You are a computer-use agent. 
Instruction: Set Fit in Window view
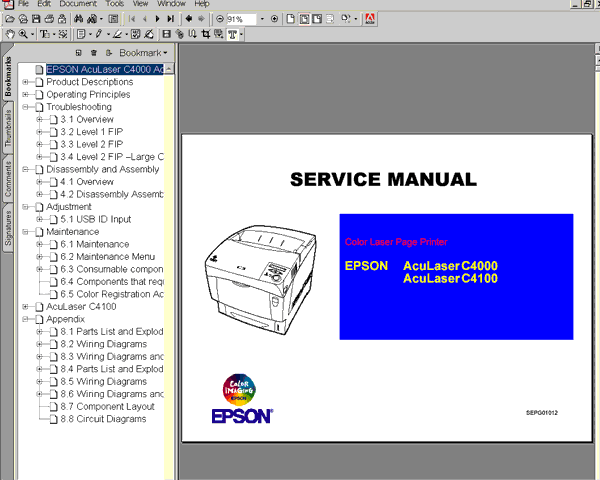pyautogui.click(x=304, y=19)
